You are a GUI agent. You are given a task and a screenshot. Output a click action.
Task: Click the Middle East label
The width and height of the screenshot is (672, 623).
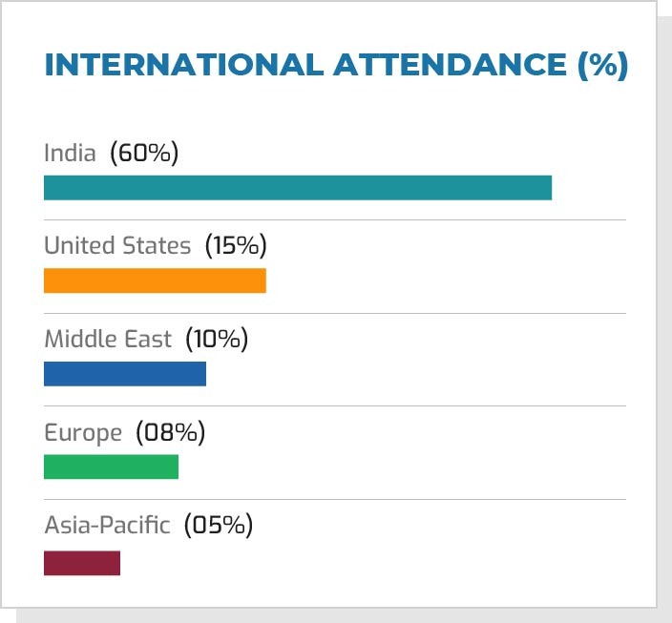coord(108,339)
